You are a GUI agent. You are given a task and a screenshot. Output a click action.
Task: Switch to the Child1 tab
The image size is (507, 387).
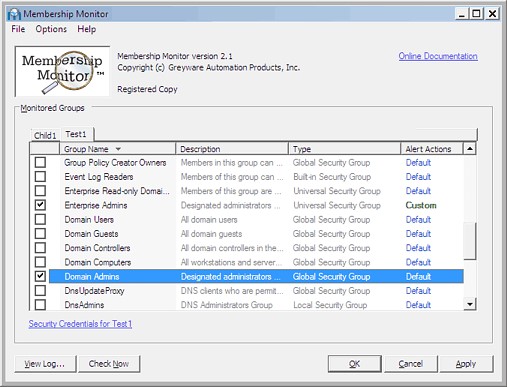click(x=45, y=135)
